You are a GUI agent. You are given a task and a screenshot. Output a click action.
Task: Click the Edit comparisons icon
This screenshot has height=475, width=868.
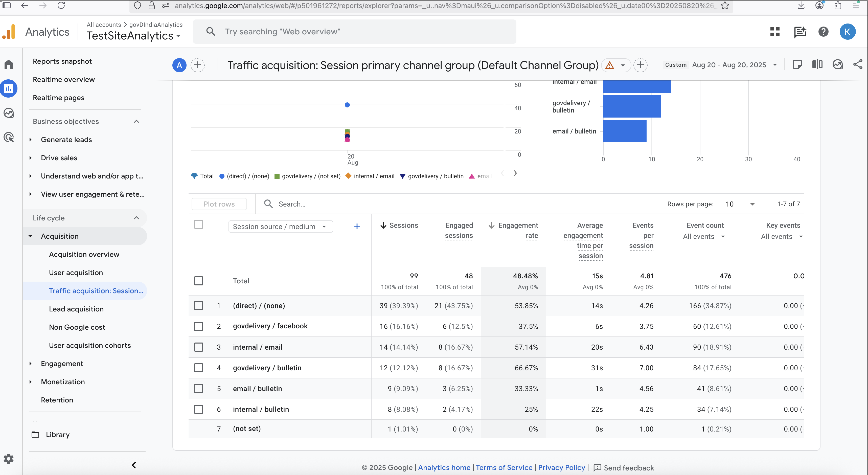tap(817, 65)
